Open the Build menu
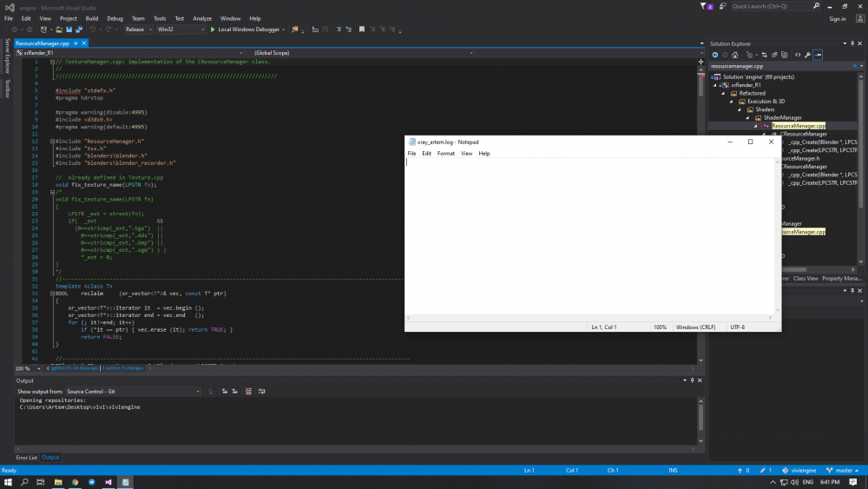Image resolution: width=868 pixels, height=489 pixels. point(91,17)
